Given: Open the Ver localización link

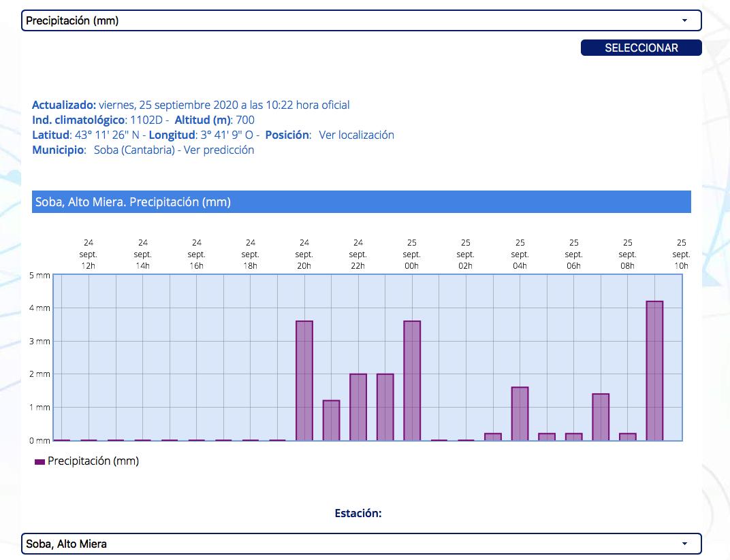Looking at the screenshot, I should [356, 135].
